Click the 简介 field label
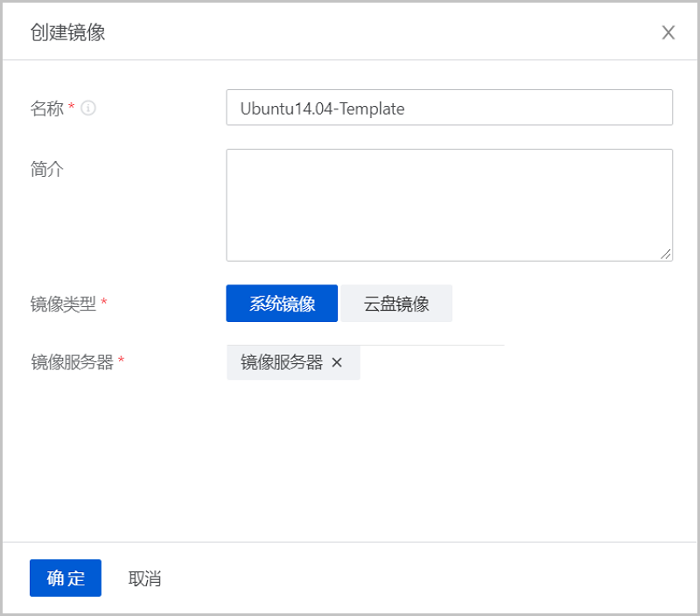 click(47, 170)
